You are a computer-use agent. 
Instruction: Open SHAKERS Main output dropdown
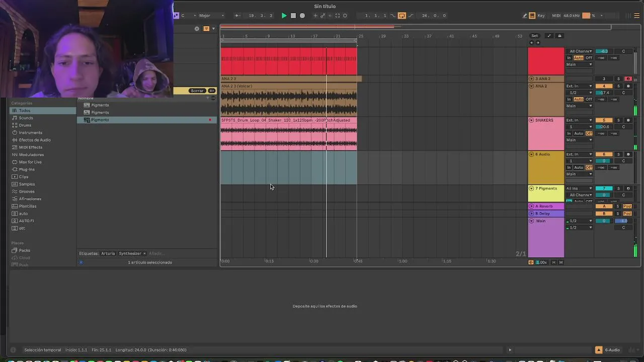pos(579,140)
